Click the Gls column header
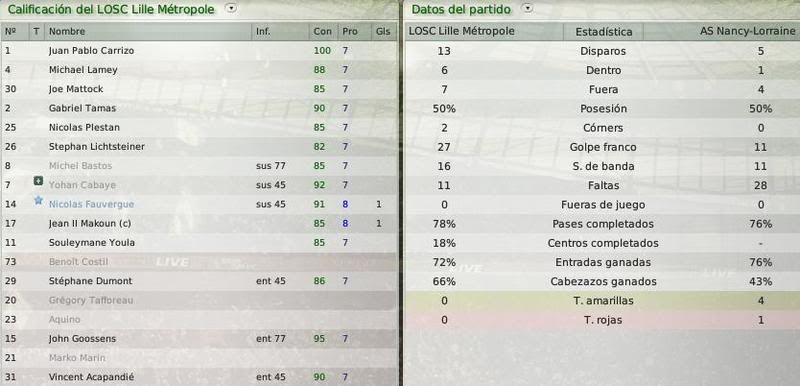Viewport: 800px width, 386px height. click(x=383, y=31)
